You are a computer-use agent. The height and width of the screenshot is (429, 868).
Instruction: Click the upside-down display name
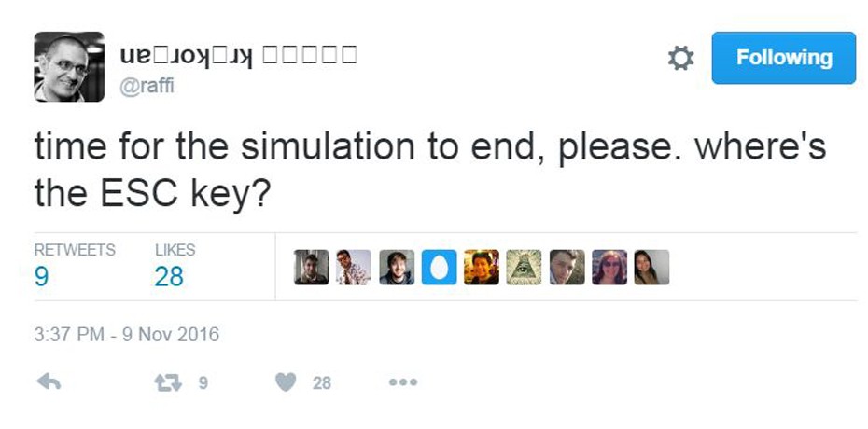click(x=238, y=55)
